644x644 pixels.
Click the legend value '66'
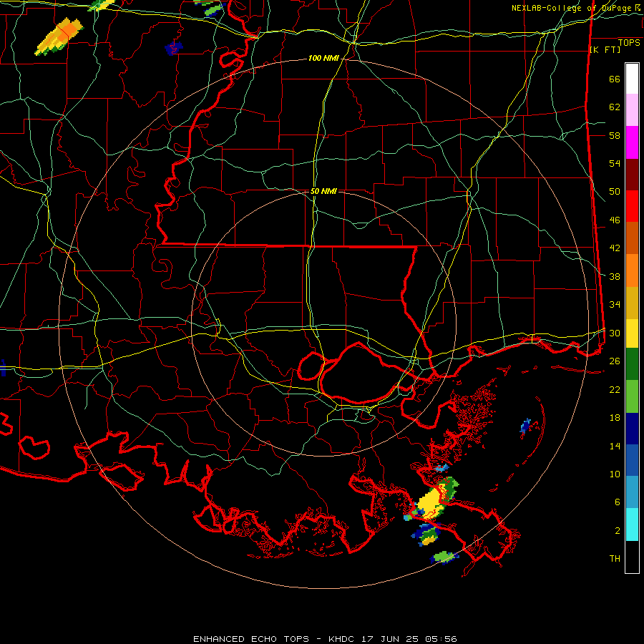[615, 79]
